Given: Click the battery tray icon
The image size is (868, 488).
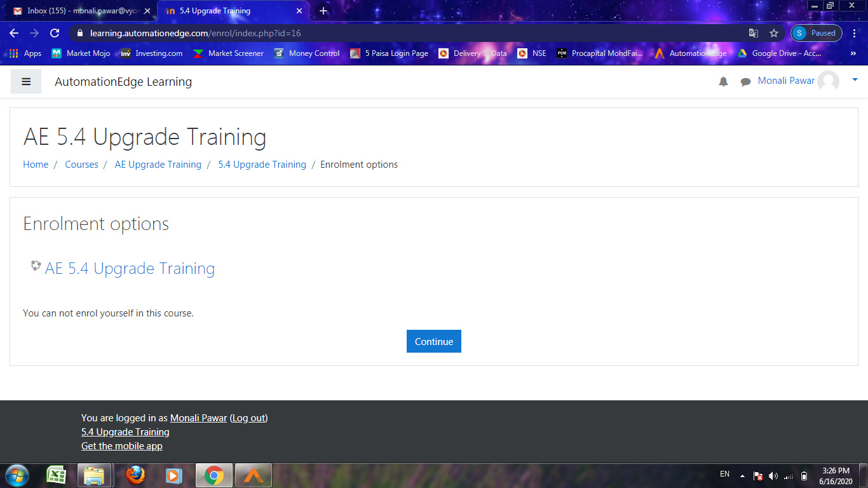Looking at the screenshot, I should point(804,476).
